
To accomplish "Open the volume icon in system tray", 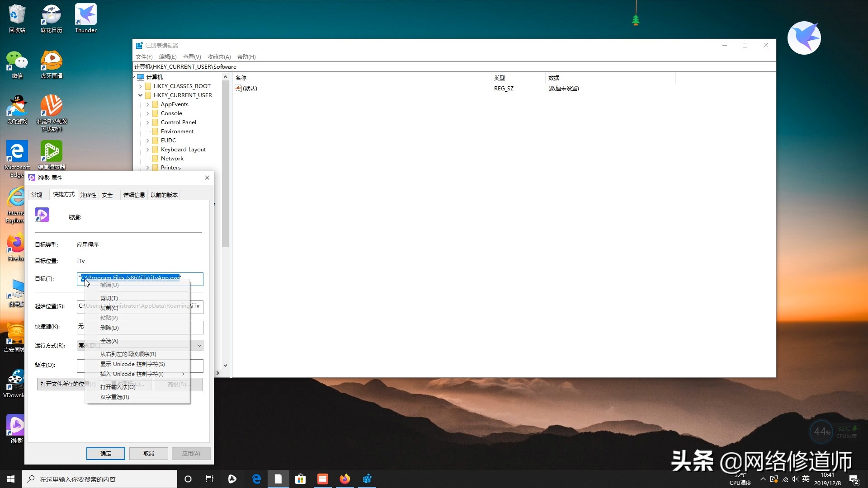I will (795, 479).
